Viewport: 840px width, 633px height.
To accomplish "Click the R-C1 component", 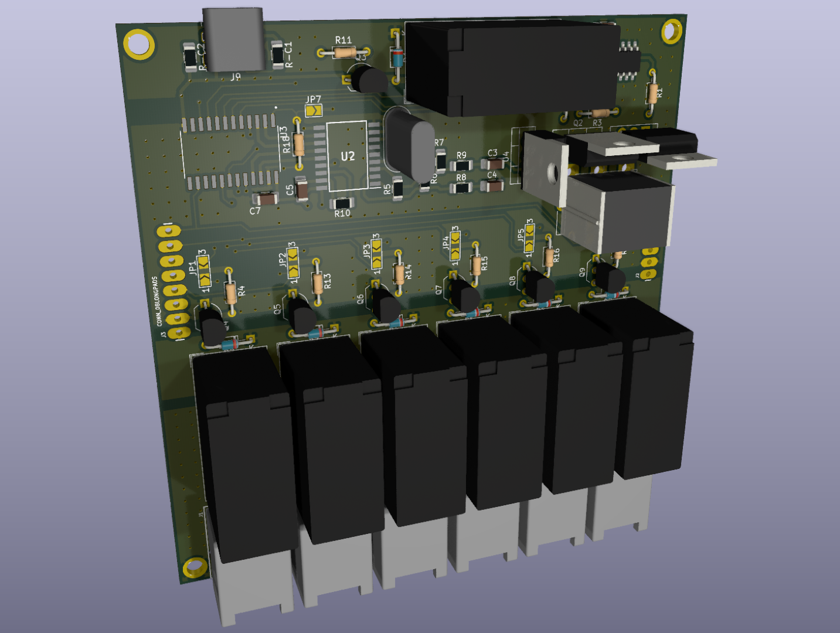I will click(x=277, y=56).
